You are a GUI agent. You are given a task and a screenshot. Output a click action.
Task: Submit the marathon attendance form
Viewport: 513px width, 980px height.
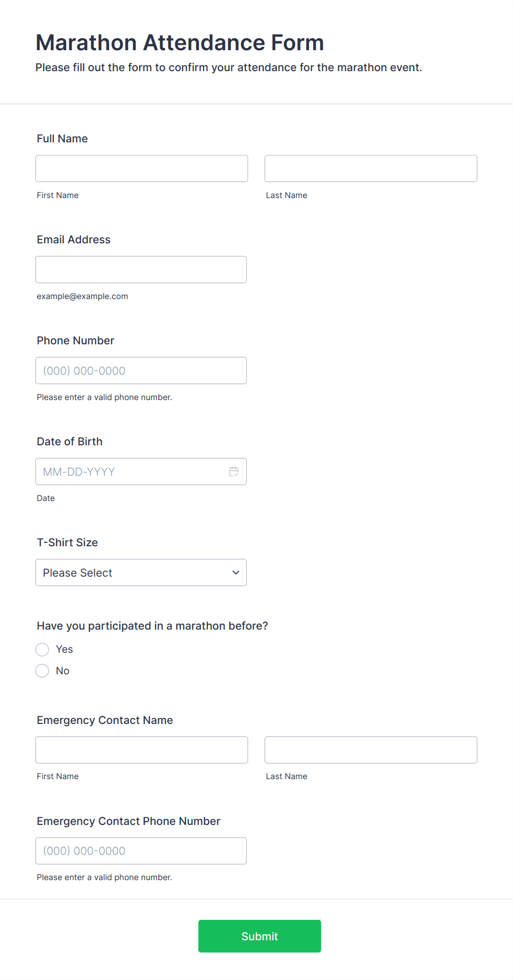pyautogui.click(x=260, y=936)
